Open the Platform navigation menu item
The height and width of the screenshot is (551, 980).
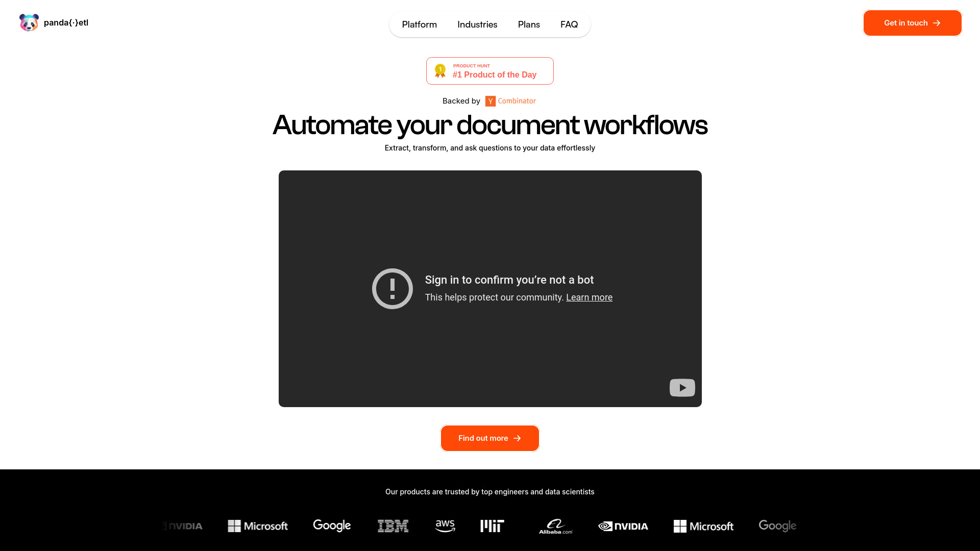pyautogui.click(x=420, y=24)
